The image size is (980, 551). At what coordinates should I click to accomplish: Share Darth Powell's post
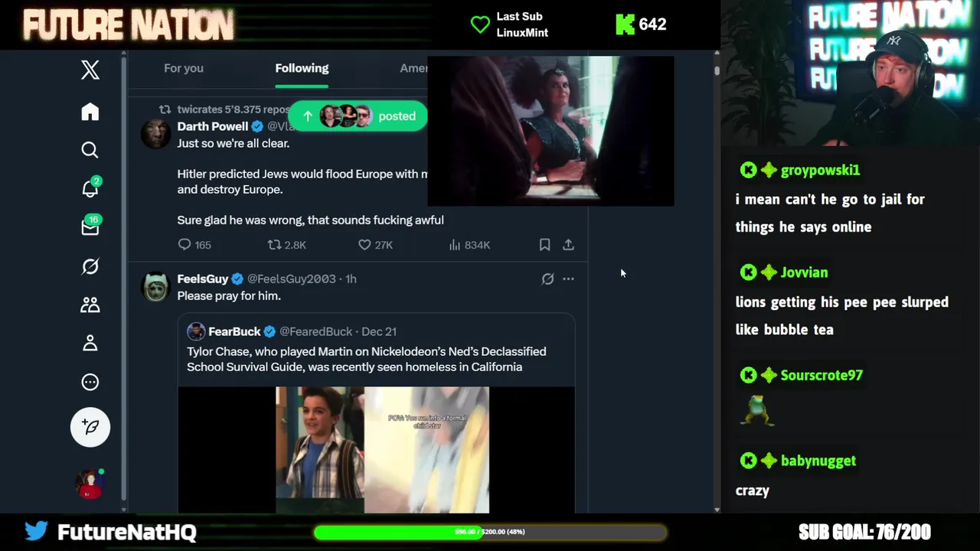[x=568, y=245]
